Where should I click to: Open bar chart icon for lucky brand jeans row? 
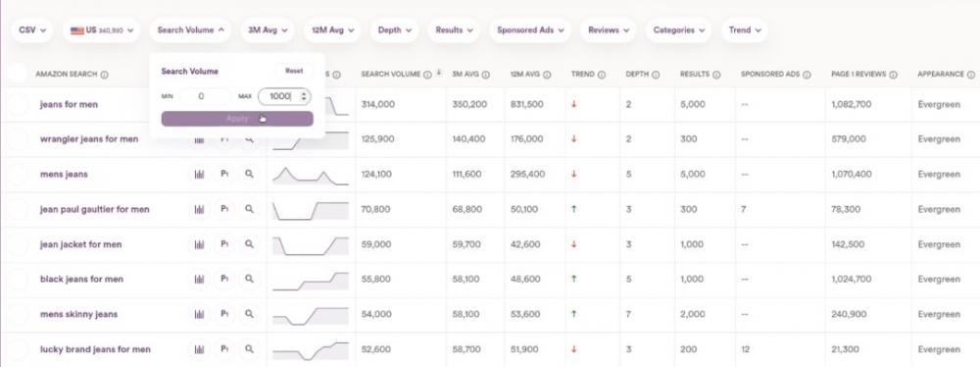(x=199, y=348)
